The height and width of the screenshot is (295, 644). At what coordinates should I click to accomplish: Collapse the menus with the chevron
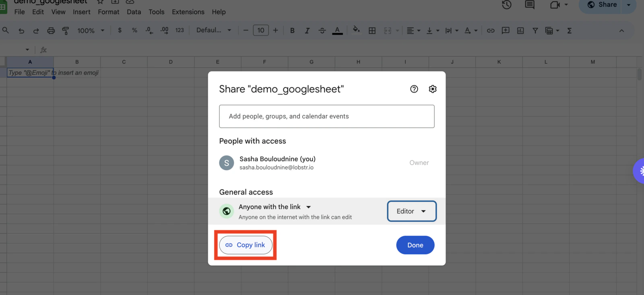click(621, 31)
